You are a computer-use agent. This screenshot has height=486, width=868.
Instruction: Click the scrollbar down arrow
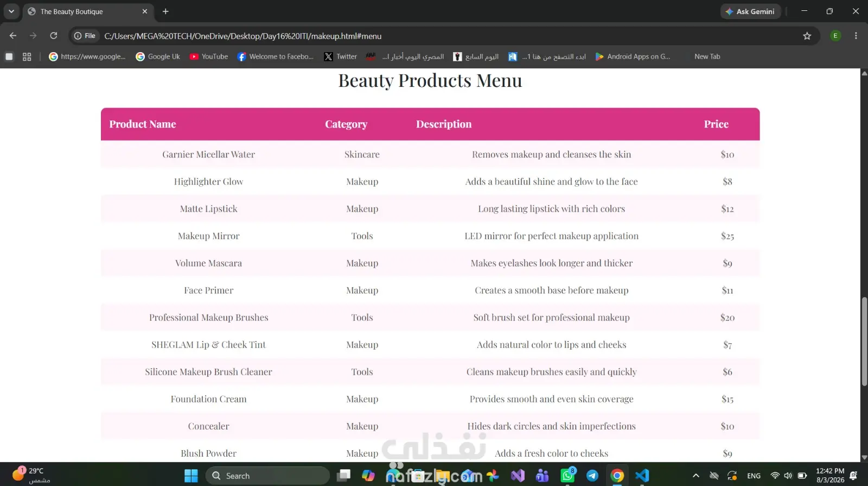click(x=864, y=458)
